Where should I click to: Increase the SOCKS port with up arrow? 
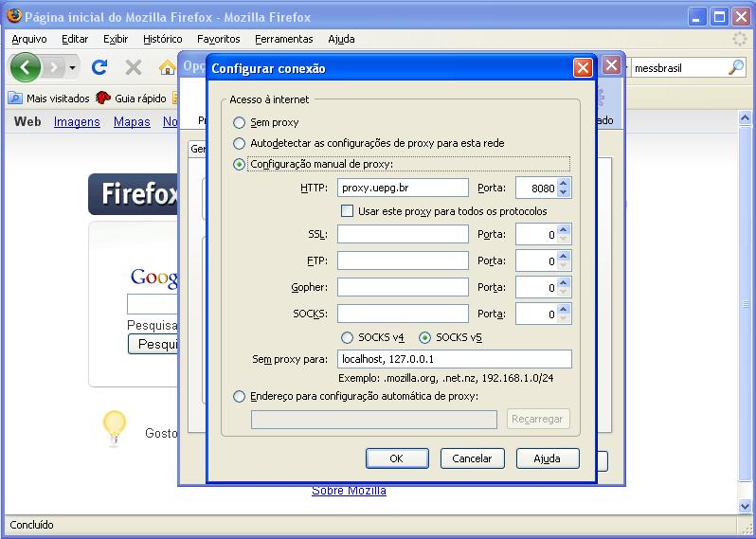click(564, 309)
